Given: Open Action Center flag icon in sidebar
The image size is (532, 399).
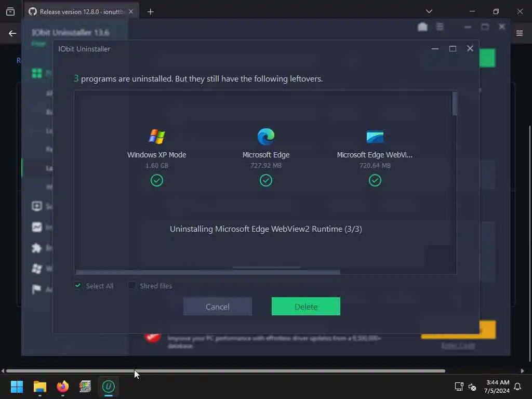Looking at the screenshot, I should pyautogui.click(x=37, y=289).
